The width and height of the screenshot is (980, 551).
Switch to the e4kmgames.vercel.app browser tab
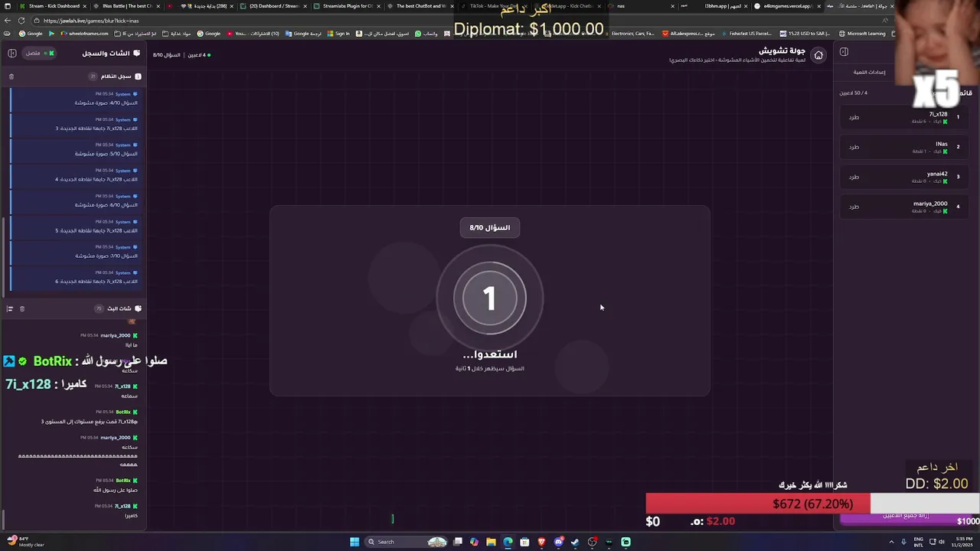(786, 6)
